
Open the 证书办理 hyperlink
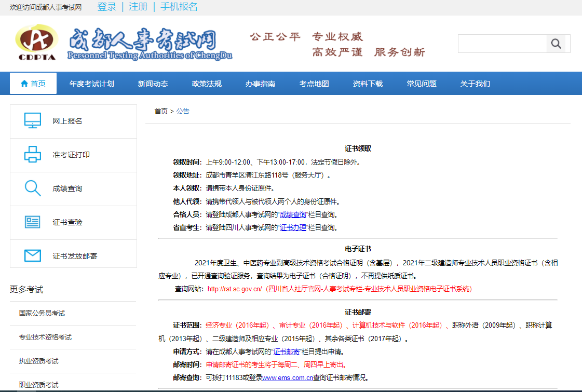(x=293, y=227)
